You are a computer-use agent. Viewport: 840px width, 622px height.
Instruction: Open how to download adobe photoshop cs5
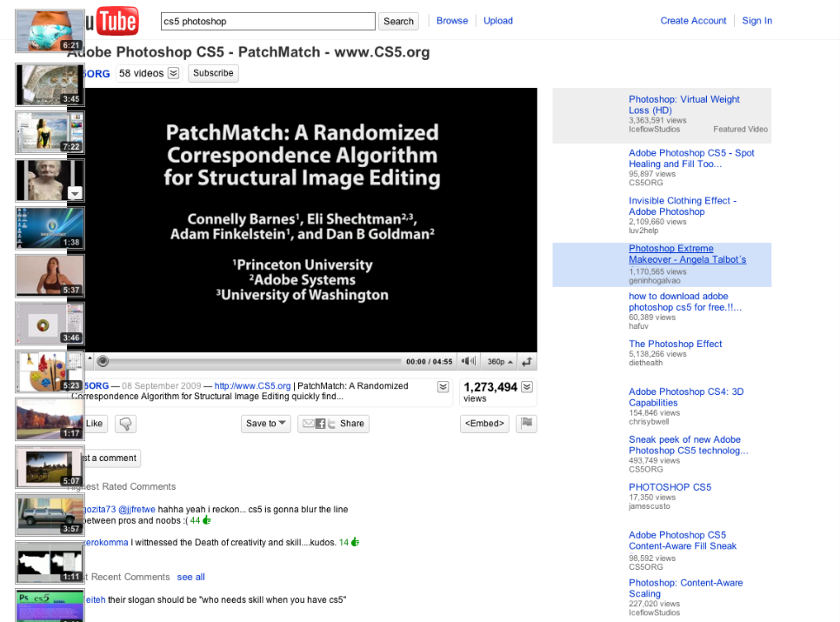685,301
